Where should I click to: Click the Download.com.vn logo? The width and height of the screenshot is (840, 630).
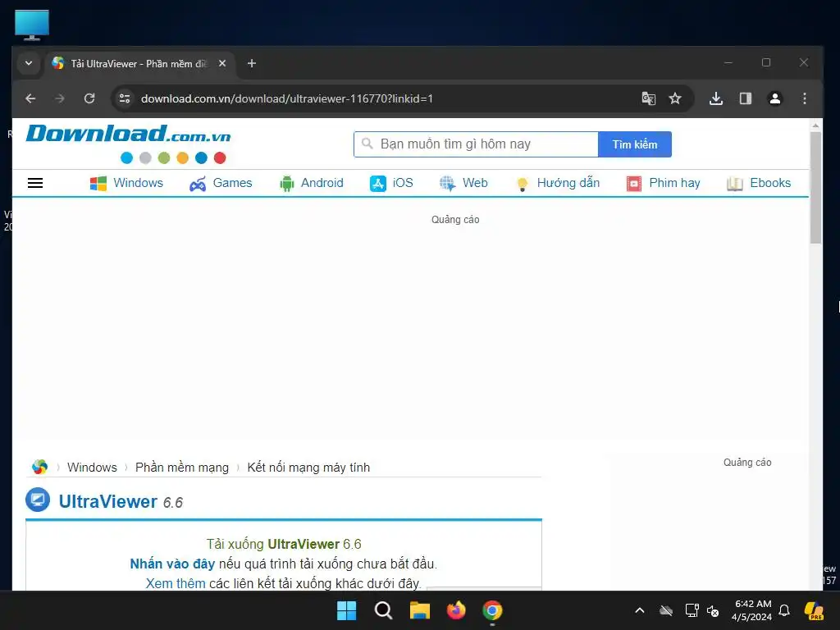(128, 134)
